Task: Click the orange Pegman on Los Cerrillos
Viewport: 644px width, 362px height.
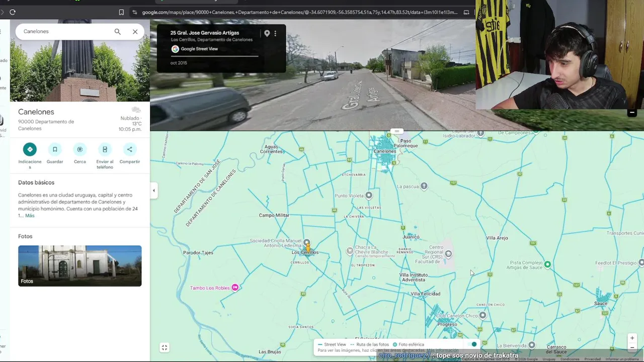Action: tap(307, 249)
